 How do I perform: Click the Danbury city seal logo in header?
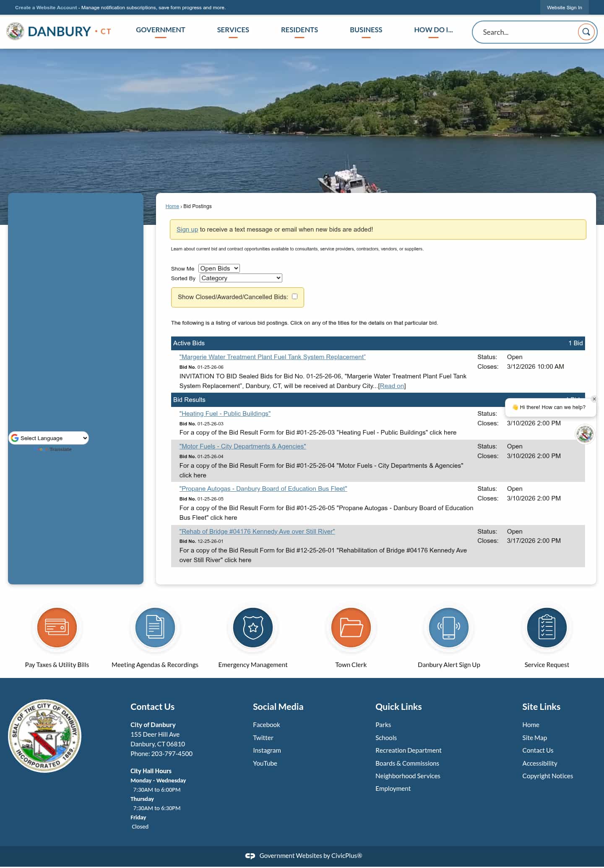16,31
